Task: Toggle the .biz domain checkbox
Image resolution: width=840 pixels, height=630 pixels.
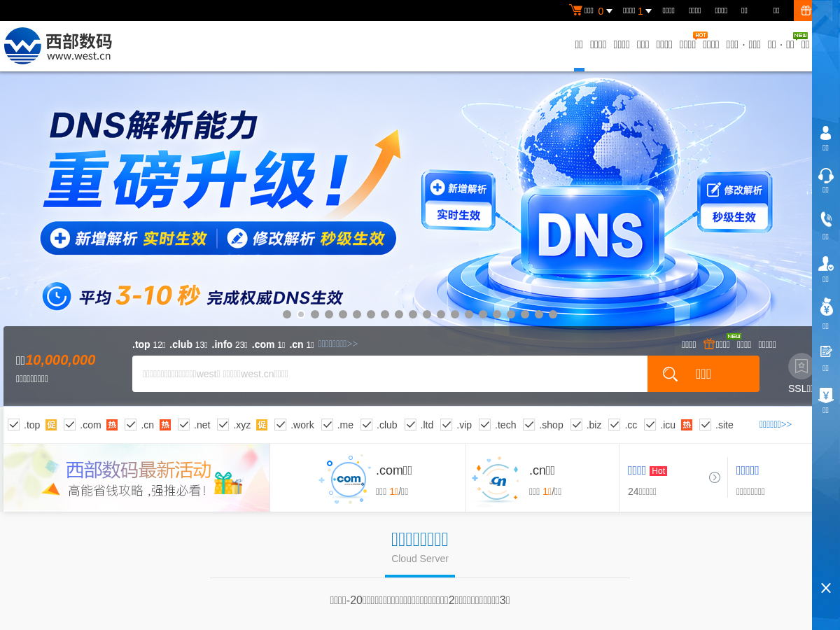Action: 576,424
